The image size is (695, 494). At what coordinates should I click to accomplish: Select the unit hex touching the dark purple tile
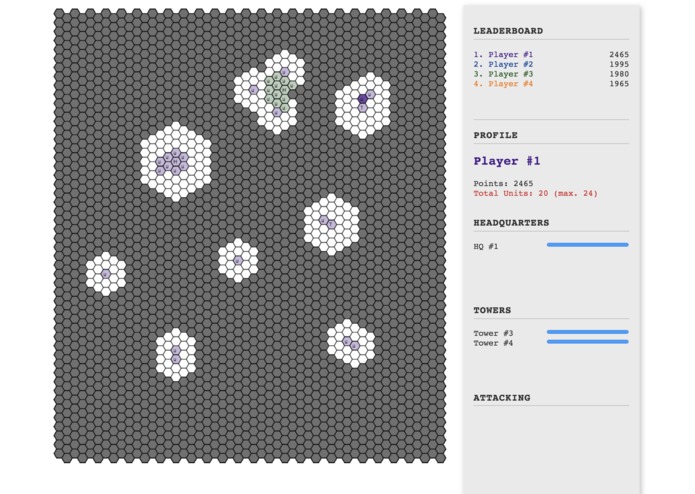click(371, 94)
